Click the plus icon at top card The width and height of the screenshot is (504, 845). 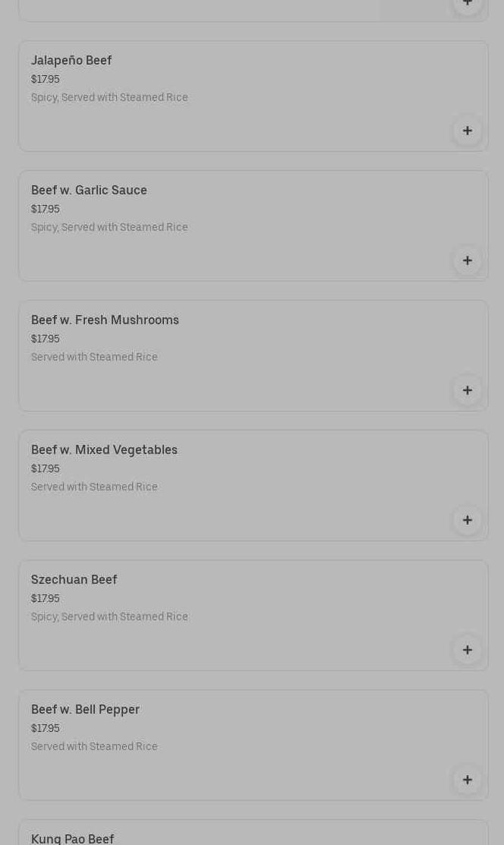point(468,3)
